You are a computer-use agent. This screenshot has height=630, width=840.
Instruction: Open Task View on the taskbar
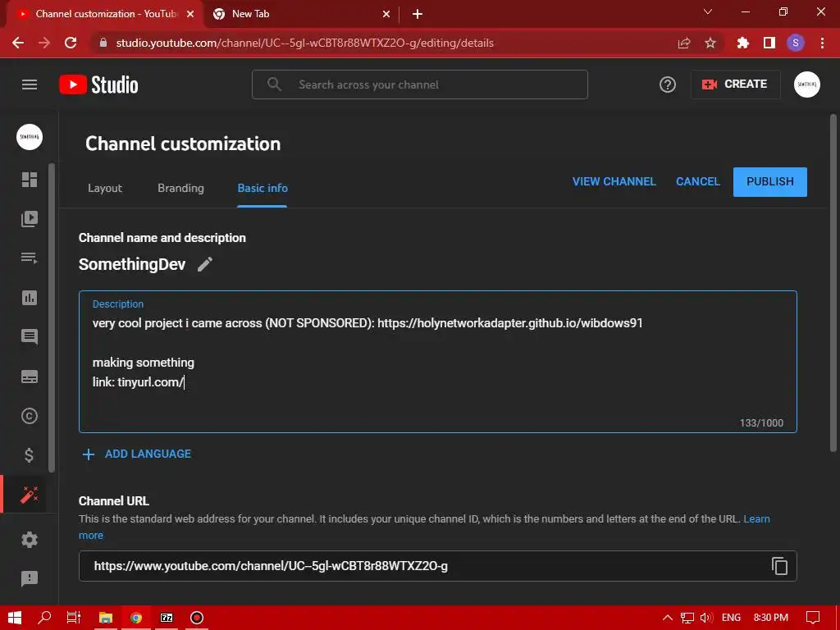coord(73,618)
